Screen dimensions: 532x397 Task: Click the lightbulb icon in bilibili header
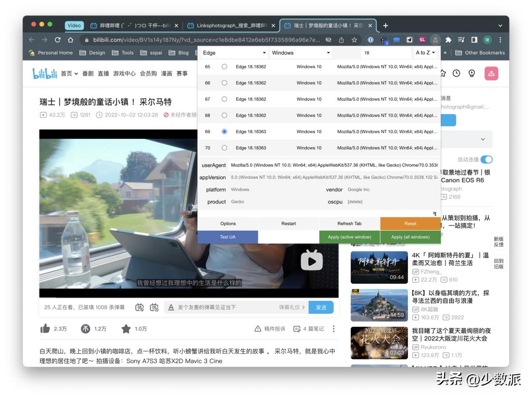click(471, 73)
